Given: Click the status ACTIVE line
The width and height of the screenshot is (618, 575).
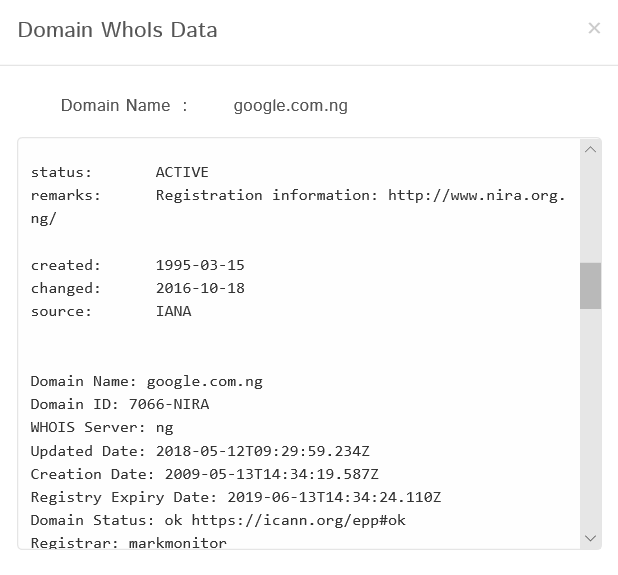Looking at the screenshot, I should pyautogui.click(x=120, y=172).
